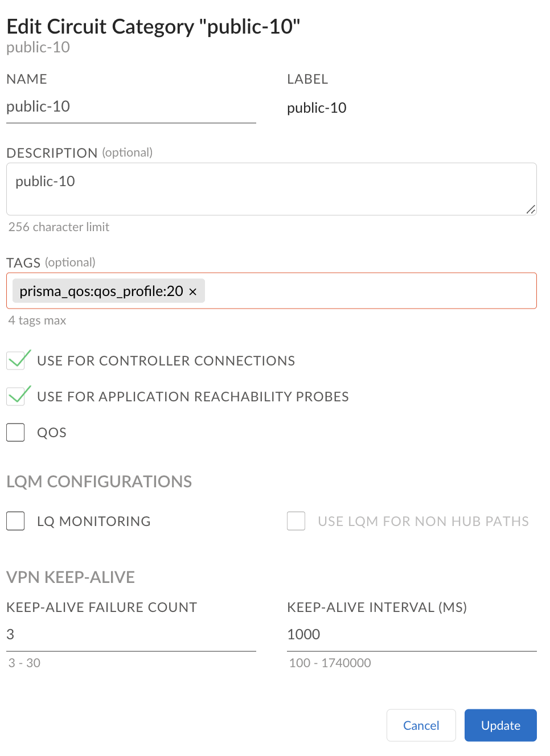Image resolution: width=550 pixels, height=756 pixels.
Task: Remove the prisma_qos:qos_profile:20 tag
Action: [193, 292]
